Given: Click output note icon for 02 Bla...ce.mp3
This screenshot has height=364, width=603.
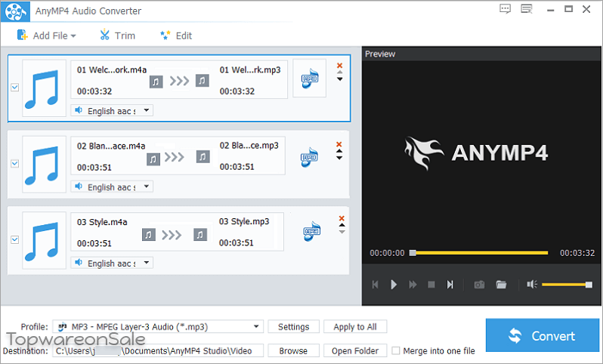Looking at the screenshot, I should click(x=203, y=157).
